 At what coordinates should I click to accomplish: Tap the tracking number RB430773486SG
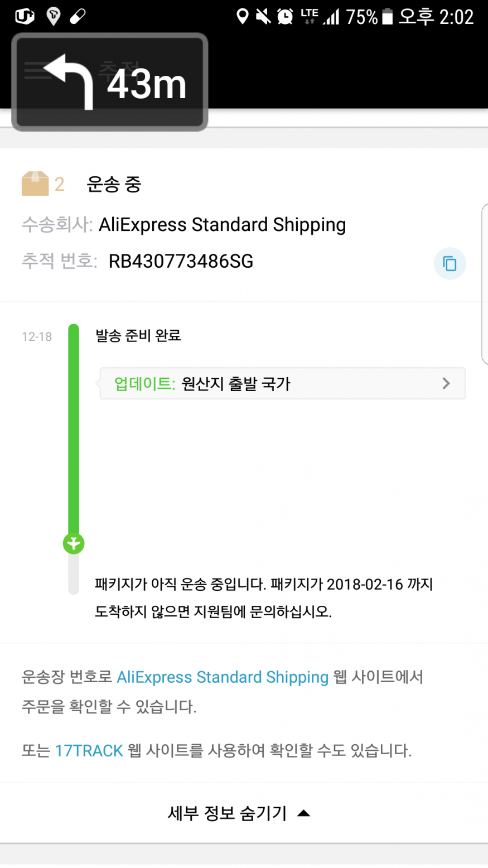tap(181, 261)
